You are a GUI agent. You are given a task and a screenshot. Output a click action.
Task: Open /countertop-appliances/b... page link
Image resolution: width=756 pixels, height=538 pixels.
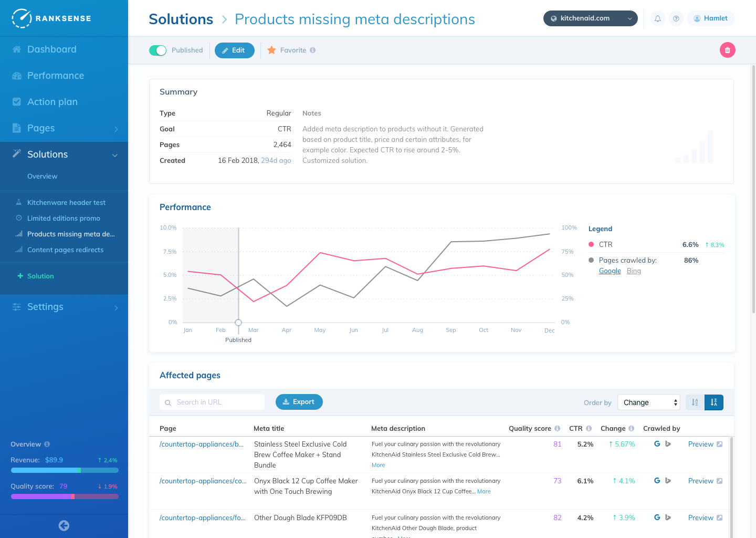point(202,444)
